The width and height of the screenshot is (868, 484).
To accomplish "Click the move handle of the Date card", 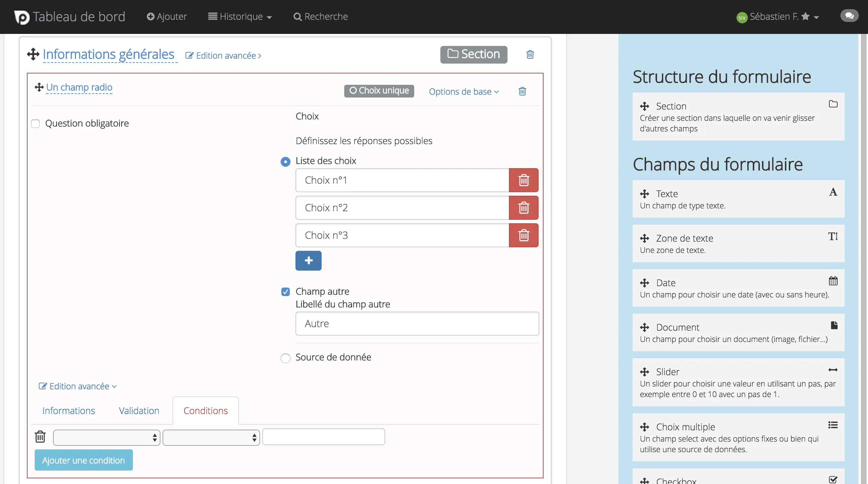I will pyautogui.click(x=645, y=283).
